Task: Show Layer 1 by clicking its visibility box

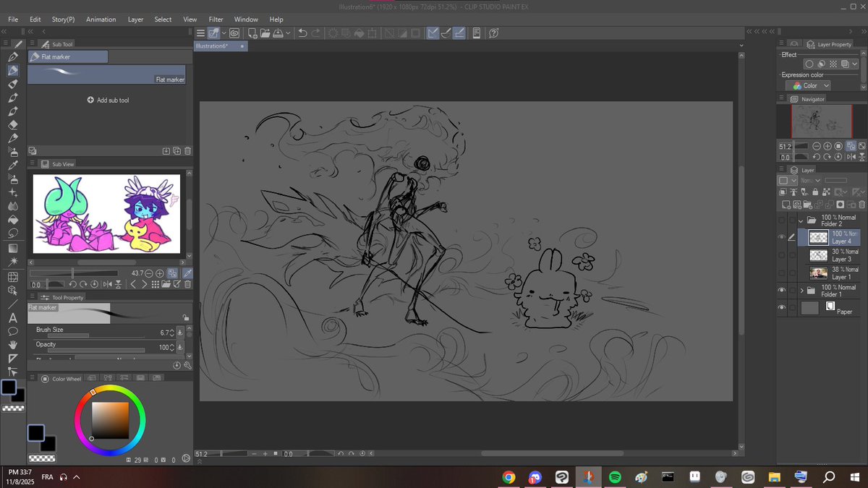Action: click(781, 273)
